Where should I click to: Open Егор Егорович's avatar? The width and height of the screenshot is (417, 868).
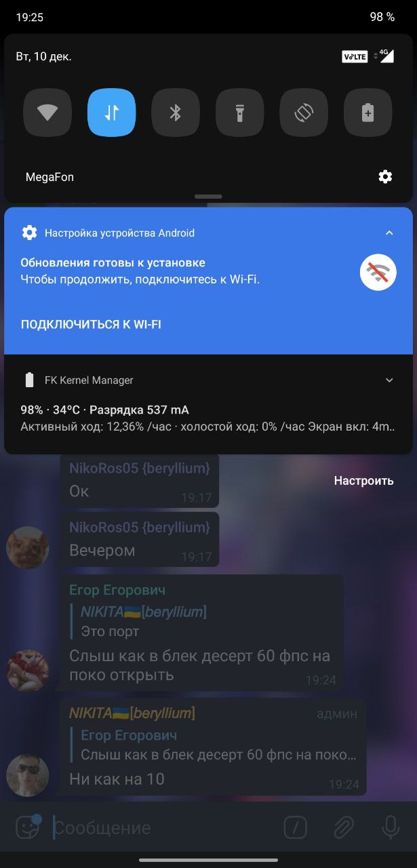coord(28,671)
